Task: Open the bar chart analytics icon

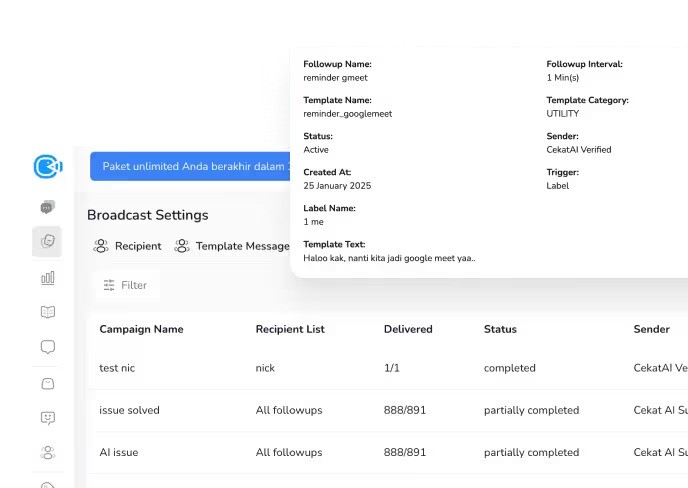Action: pyautogui.click(x=47, y=277)
